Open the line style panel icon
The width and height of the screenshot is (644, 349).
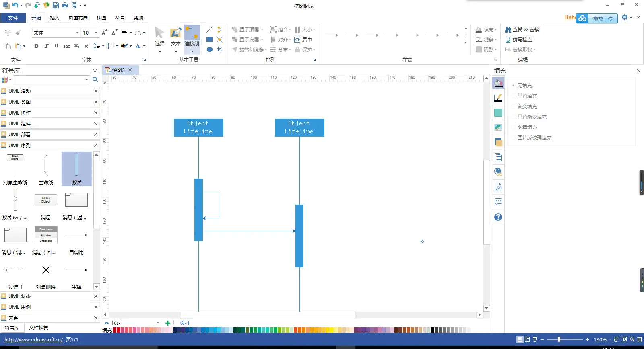(x=498, y=98)
